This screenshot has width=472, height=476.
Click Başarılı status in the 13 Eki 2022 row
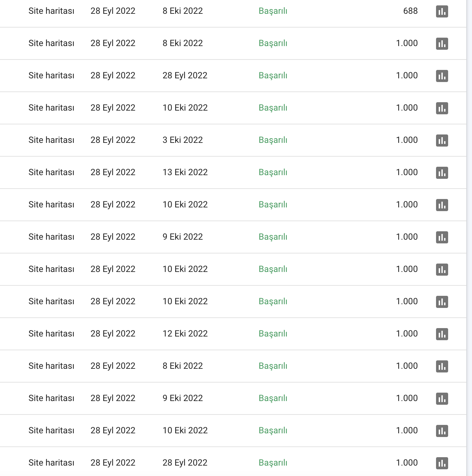(x=273, y=172)
